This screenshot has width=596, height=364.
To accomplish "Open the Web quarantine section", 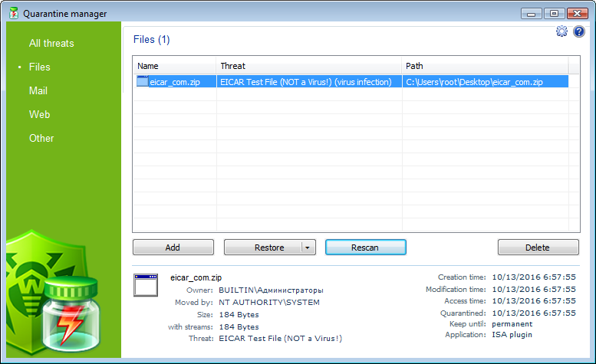I will pyautogui.click(x=40, y=114).
